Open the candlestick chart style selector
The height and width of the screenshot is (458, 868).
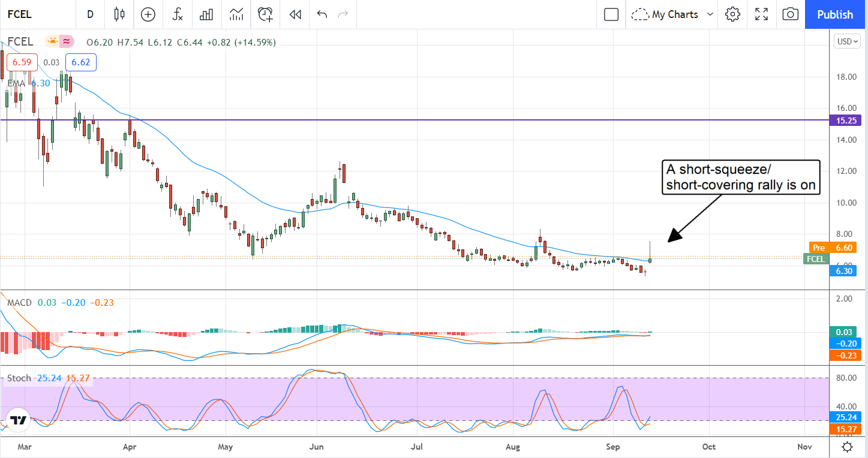tap(119, 14)
